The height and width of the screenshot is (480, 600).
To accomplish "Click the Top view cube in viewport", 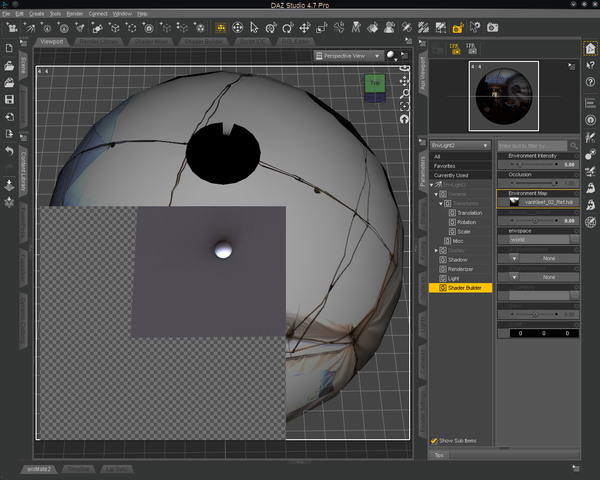I will 374,83.
